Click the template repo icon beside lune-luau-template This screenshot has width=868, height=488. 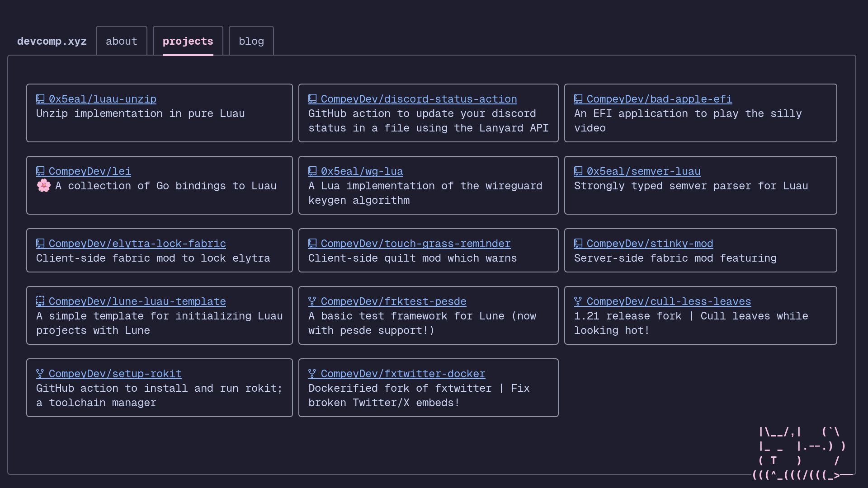[40, 301]
